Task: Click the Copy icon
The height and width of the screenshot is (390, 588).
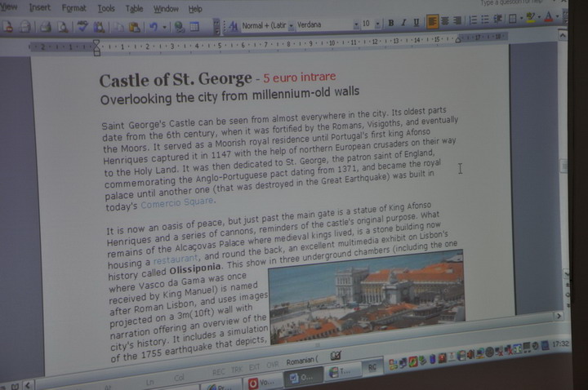Action: pos(119,27)
